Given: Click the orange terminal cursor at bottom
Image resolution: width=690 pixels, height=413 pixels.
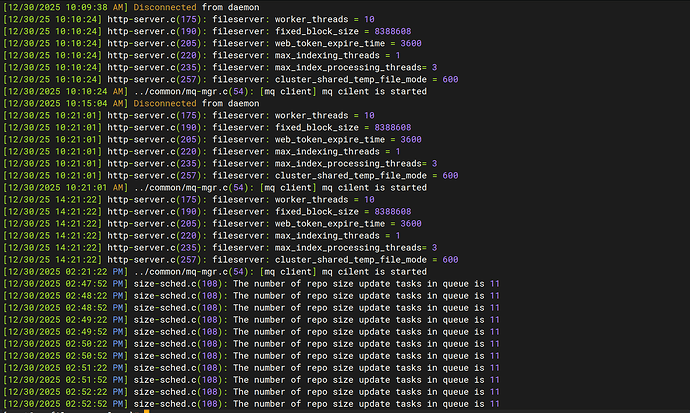Looking at the screenshot, I should click(146, 411).
